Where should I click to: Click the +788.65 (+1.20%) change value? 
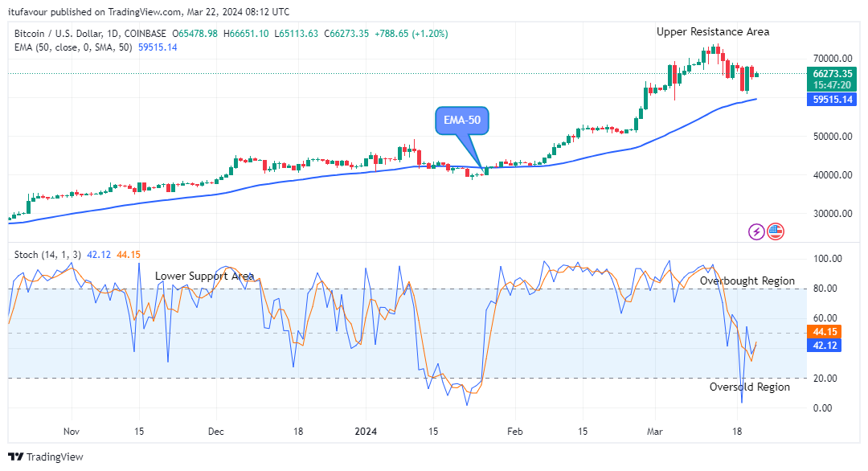click(411, 34)
